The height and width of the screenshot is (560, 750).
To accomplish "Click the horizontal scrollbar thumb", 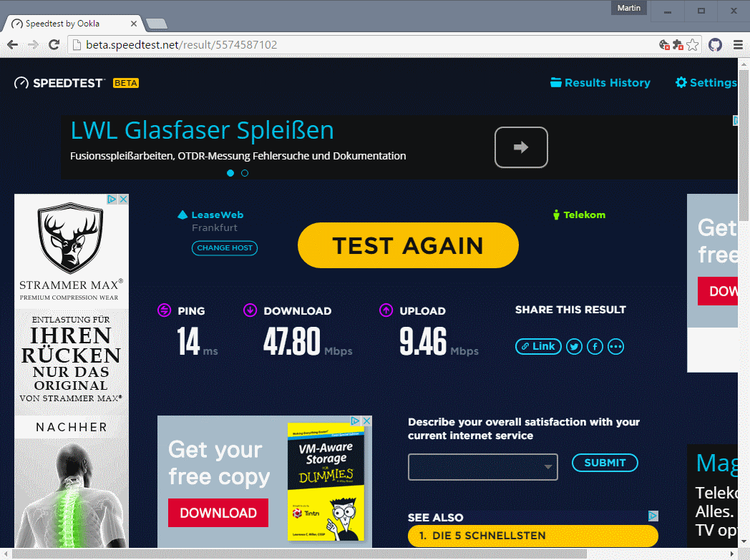I will coord(298,554).
